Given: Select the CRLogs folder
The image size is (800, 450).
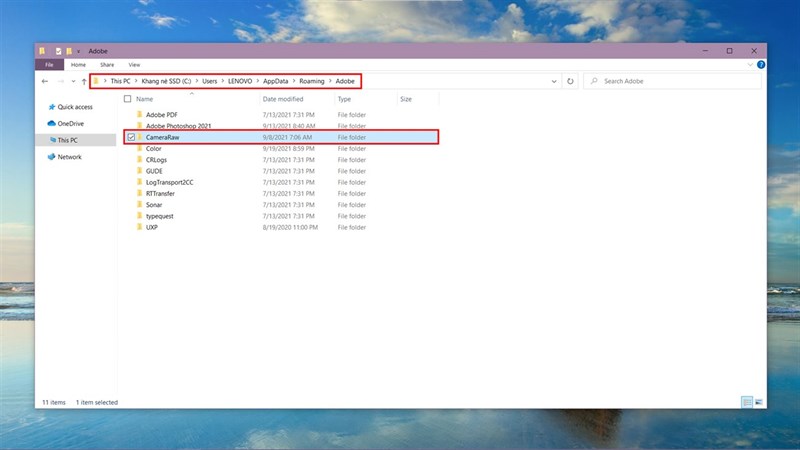Looking at the screenshot, I should (x=156, y=160).
